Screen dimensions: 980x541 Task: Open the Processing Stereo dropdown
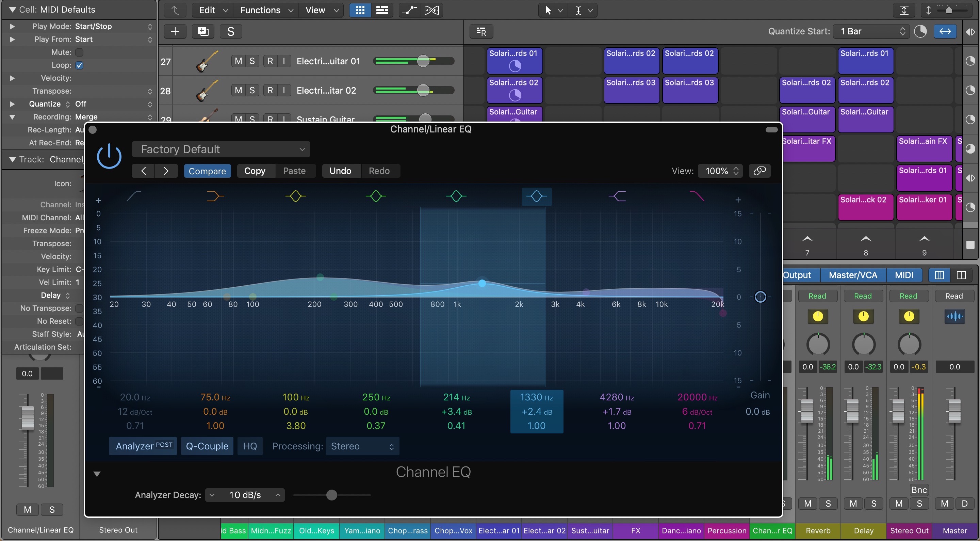pyautogui.click(x=362, y=446)
